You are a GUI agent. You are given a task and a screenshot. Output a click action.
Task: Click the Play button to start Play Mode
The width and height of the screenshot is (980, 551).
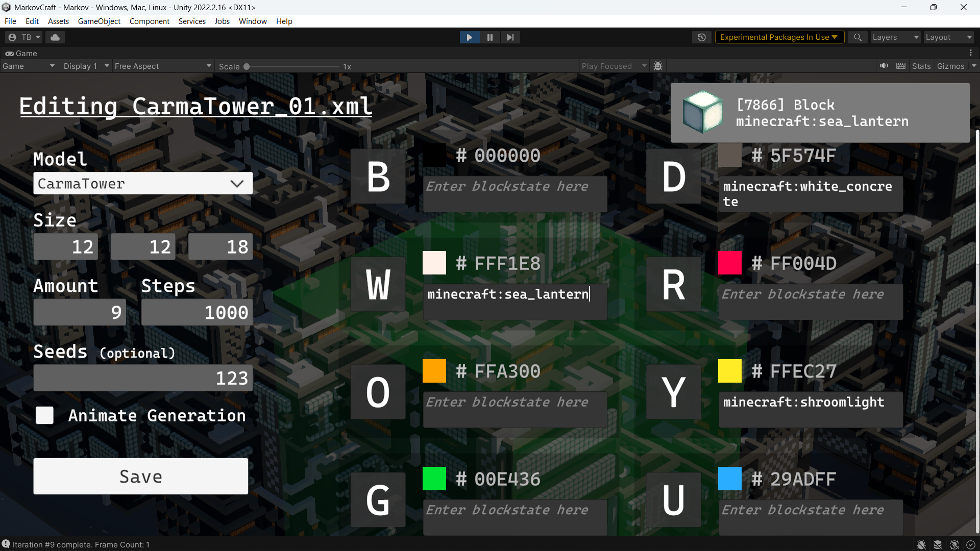click(469, 37)
